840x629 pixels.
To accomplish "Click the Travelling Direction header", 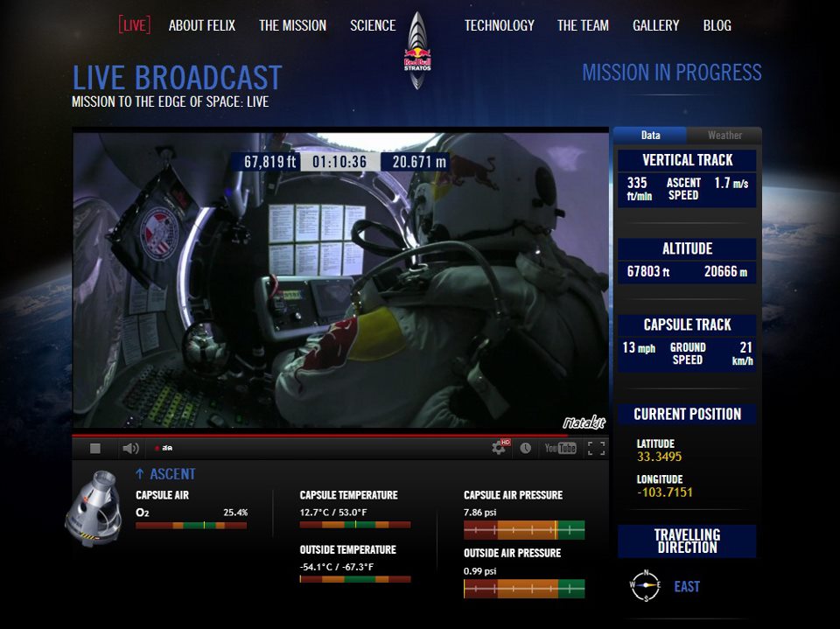I will coord(688,541).
